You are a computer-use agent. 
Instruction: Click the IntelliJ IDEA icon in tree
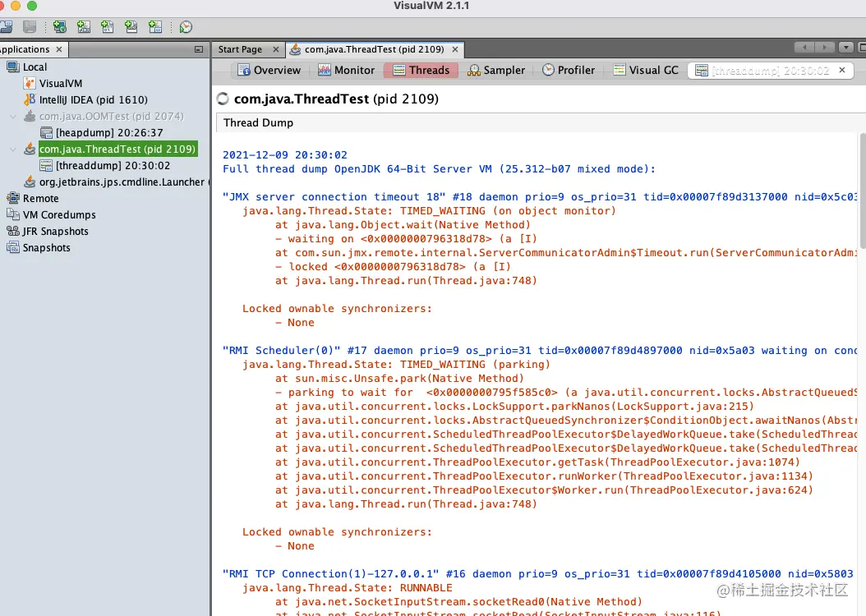pyautogui.click(x=30, y=100)
